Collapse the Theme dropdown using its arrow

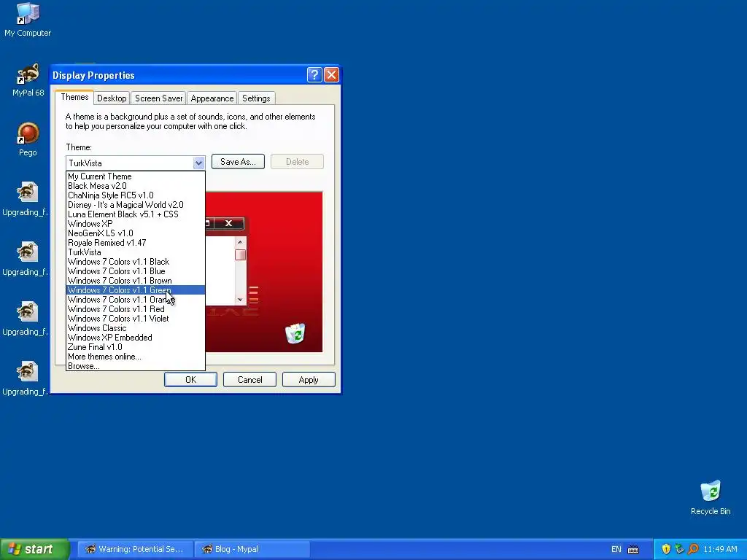click(198, 163)
